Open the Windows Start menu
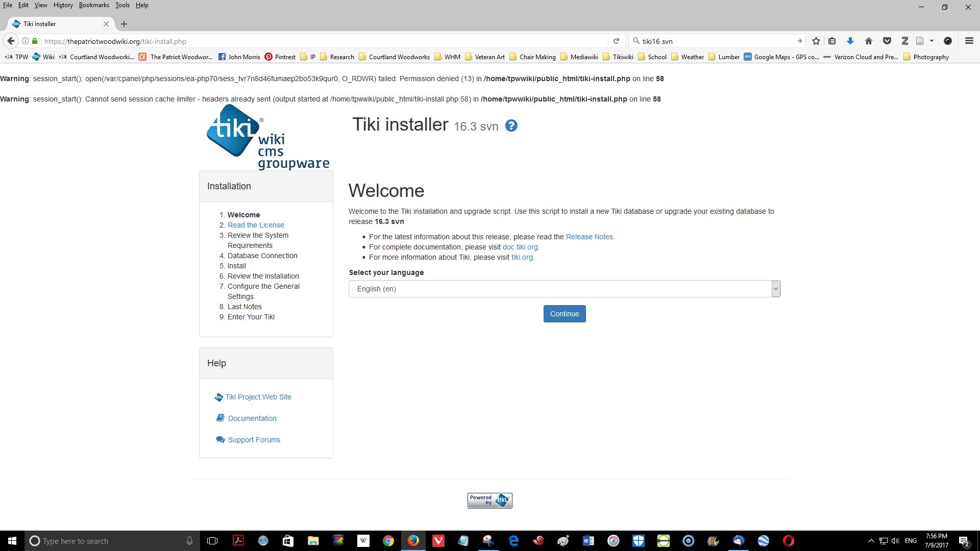 (12, 541)
